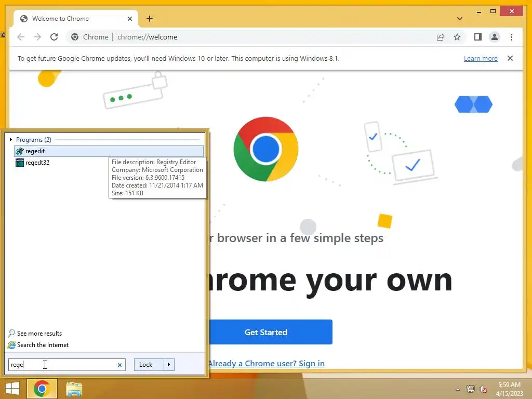Dismiss the Windows update infobar

(510, 58)
